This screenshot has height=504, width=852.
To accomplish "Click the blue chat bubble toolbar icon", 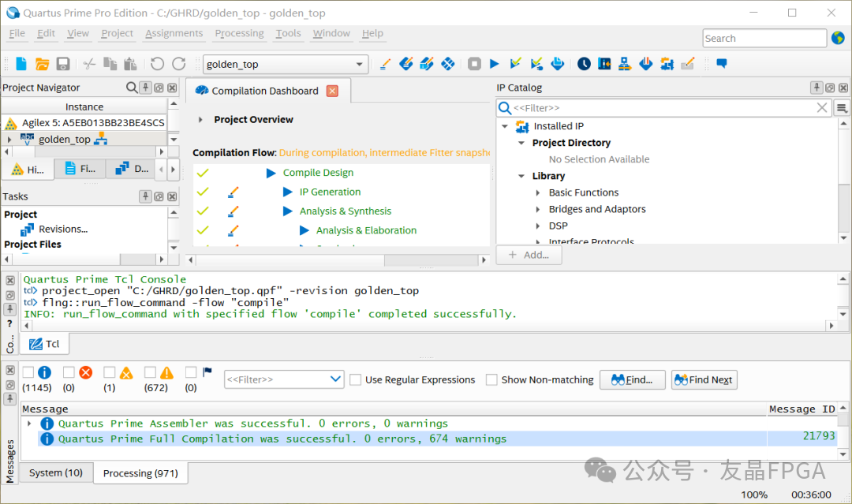I will coord(722,63).
